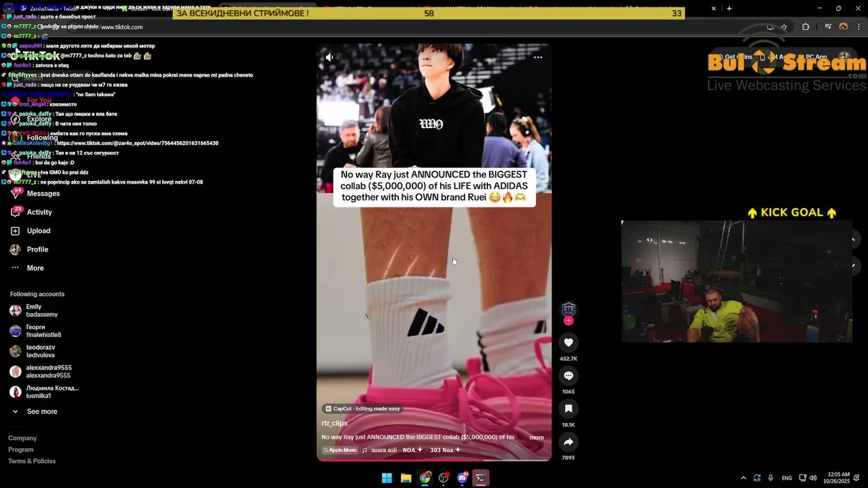Open the comments bubble with 1065
Viewport: 868px width, 488px height.
point(568,375)
